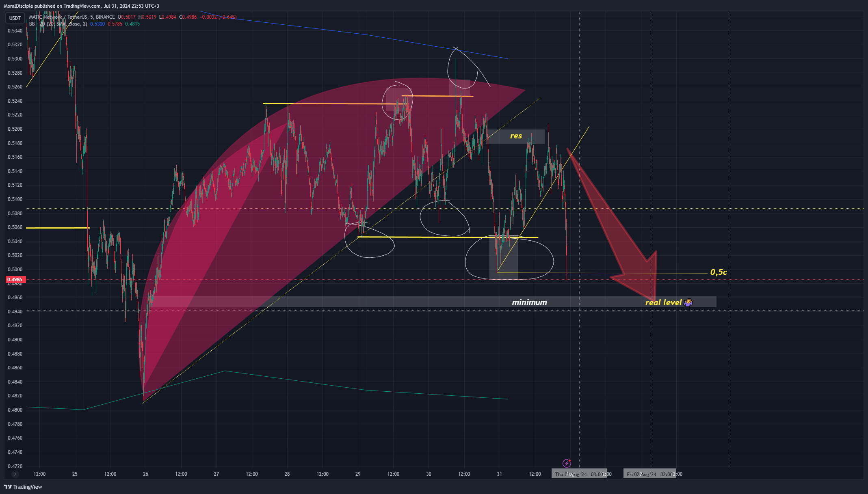Open the purple lightning event marker
Image resolution: width=868 pixels, height=494 pixels.
567,463
